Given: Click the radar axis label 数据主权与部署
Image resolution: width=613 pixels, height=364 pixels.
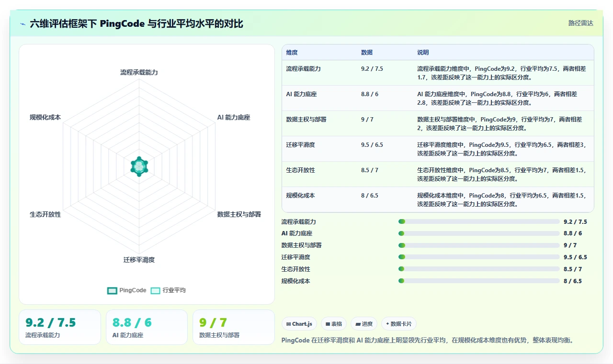Looking at the screenshot, I should click(239, 214).
